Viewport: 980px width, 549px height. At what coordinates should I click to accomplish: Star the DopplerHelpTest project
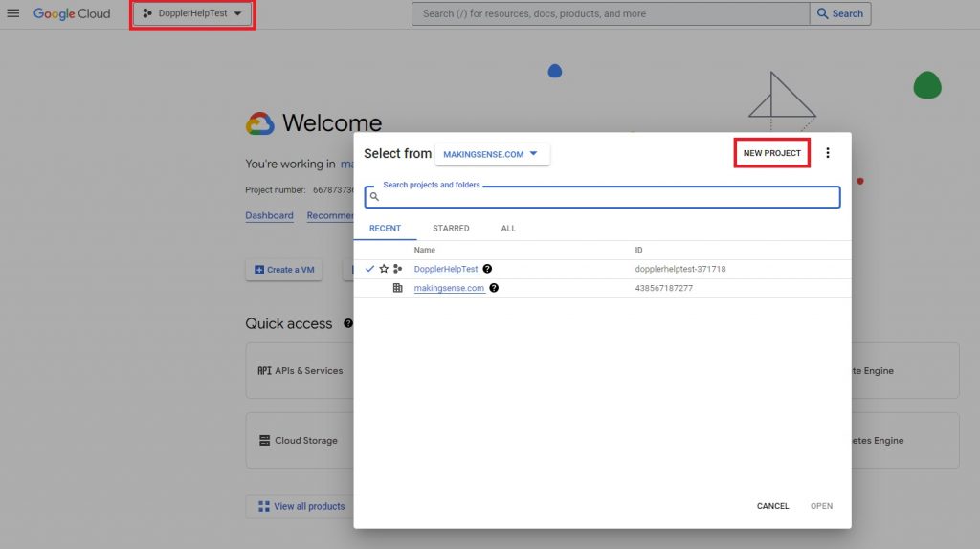(x=384, y=269)
